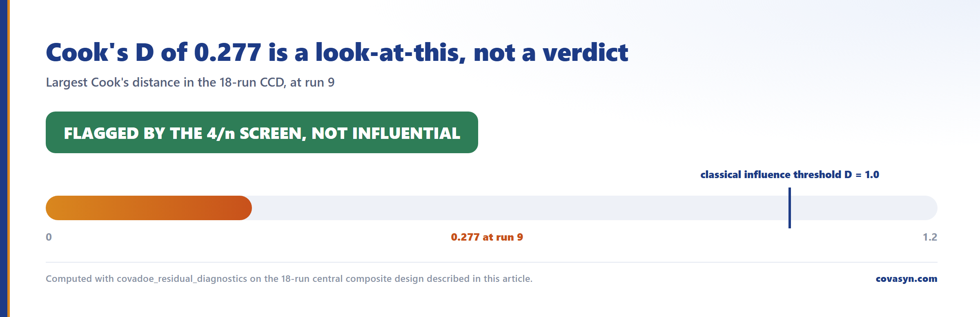980x317 pixels.
Task: Click the classical influence threshold D = 1.0 label
Action: 790,174
